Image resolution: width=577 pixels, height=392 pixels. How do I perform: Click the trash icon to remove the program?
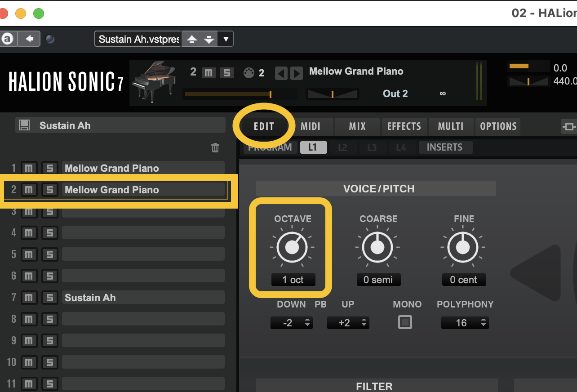click(215, 147)
